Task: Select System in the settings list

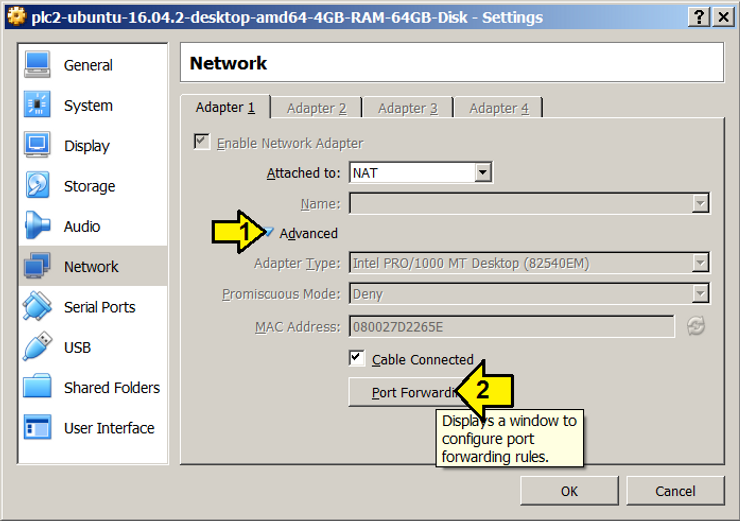Action: coord(93,105)
